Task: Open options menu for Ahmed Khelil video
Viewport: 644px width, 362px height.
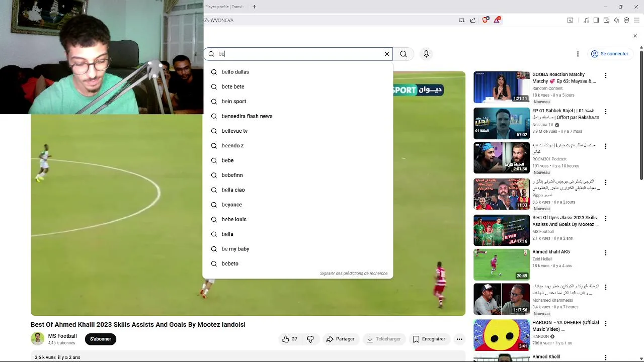Action: [606, 357]
